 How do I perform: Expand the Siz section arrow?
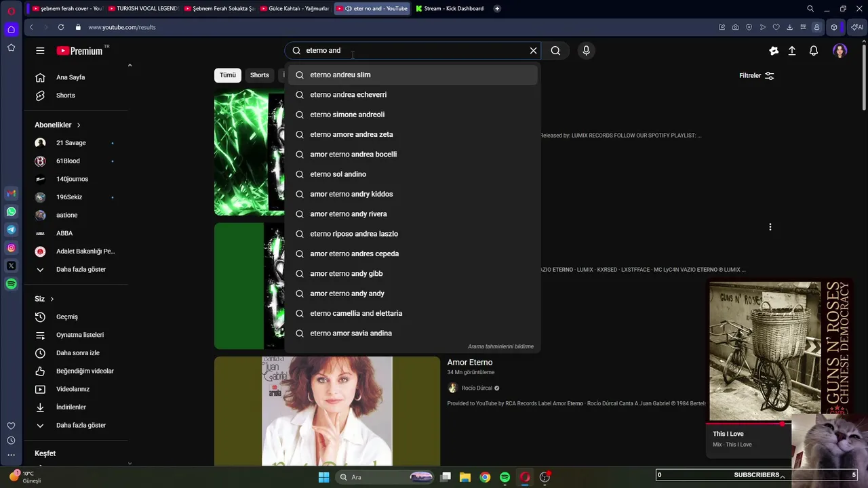coord(52,299)
